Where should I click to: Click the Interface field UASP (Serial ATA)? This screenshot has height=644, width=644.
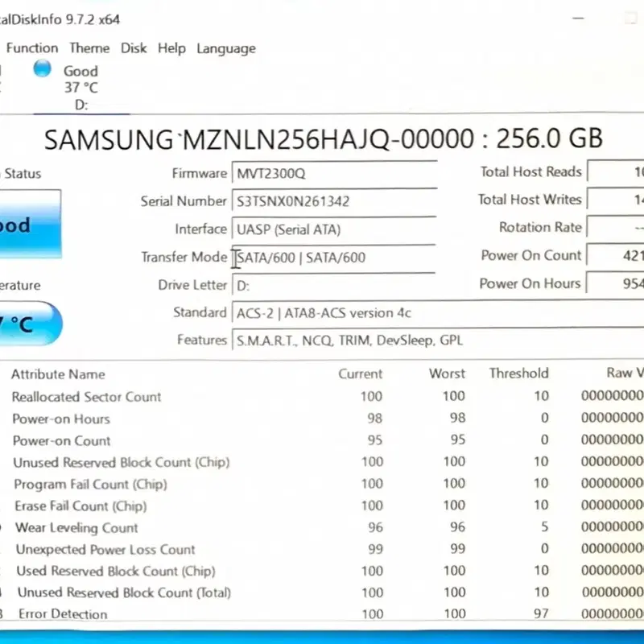(334, 229)
